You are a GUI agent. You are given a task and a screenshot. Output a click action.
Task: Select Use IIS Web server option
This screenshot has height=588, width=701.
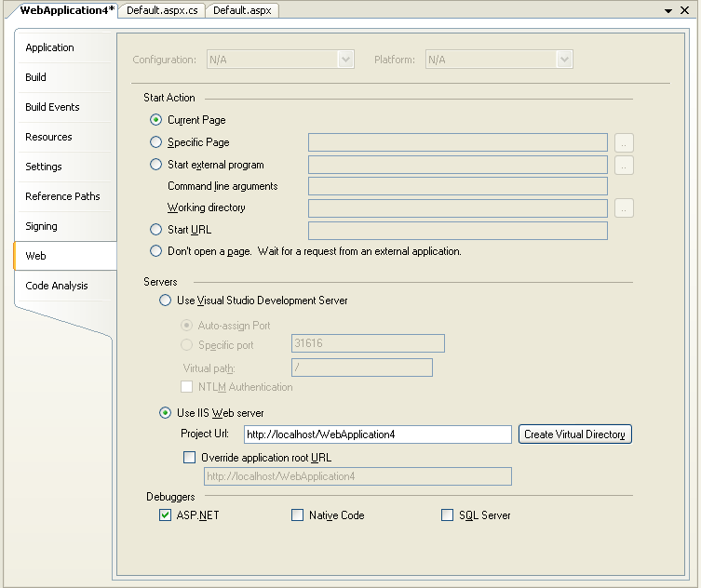coord(165,413)
